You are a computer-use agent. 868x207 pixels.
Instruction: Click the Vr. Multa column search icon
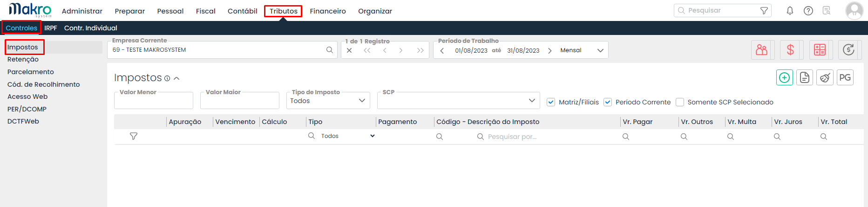(731, 137)
